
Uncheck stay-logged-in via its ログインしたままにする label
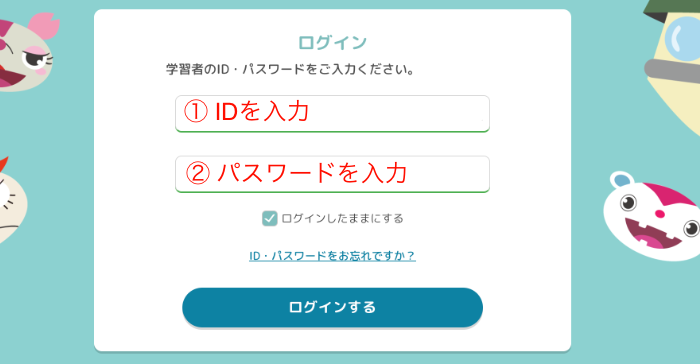point(342,218)
